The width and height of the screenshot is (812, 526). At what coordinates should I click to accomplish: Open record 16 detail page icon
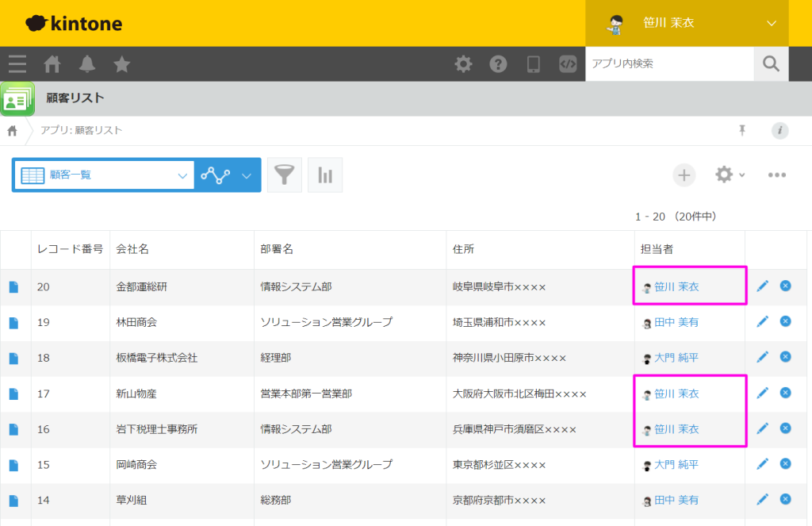pyautogui.click(x=14, y=430)
